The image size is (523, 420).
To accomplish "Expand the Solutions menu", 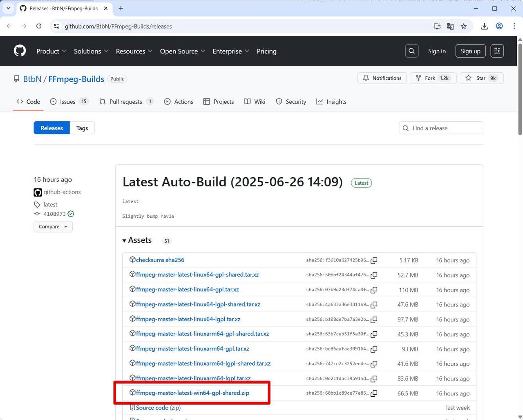I will [91, 51].
